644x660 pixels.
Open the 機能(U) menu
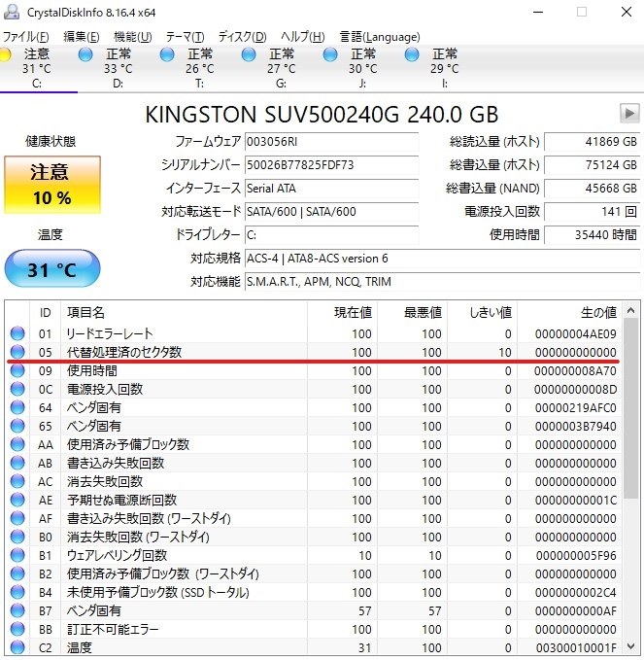(132, 37)
